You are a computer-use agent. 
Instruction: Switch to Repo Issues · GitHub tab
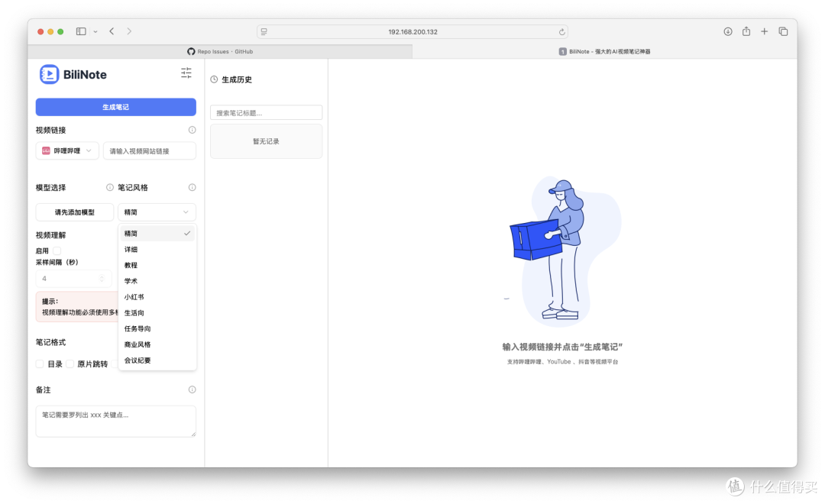220,52
